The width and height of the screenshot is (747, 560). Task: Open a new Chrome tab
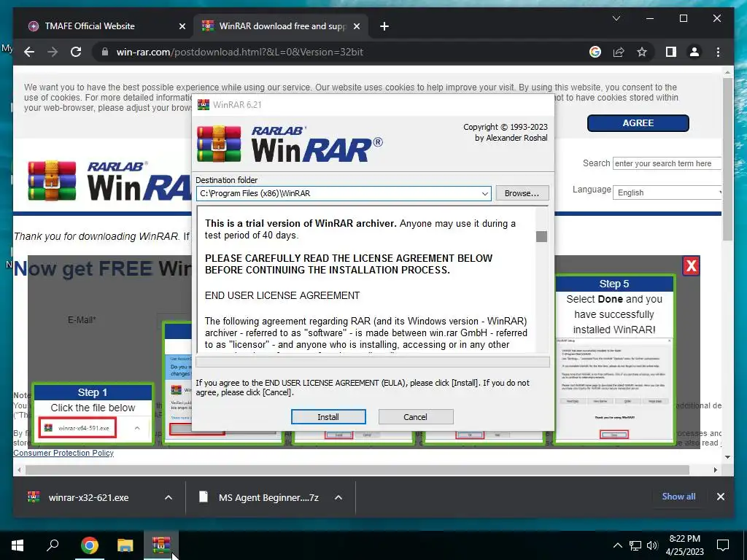[384, 26]
